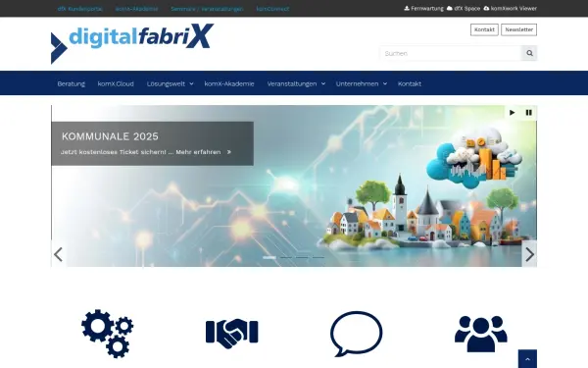Go to previous slide arrow

coord(59,254)
